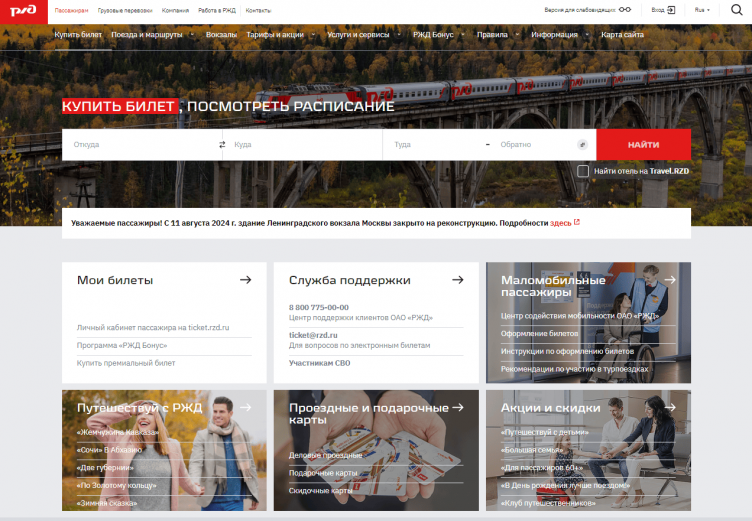Open the Rus language dropdown

pyautogui.click(x=702, y=10)
